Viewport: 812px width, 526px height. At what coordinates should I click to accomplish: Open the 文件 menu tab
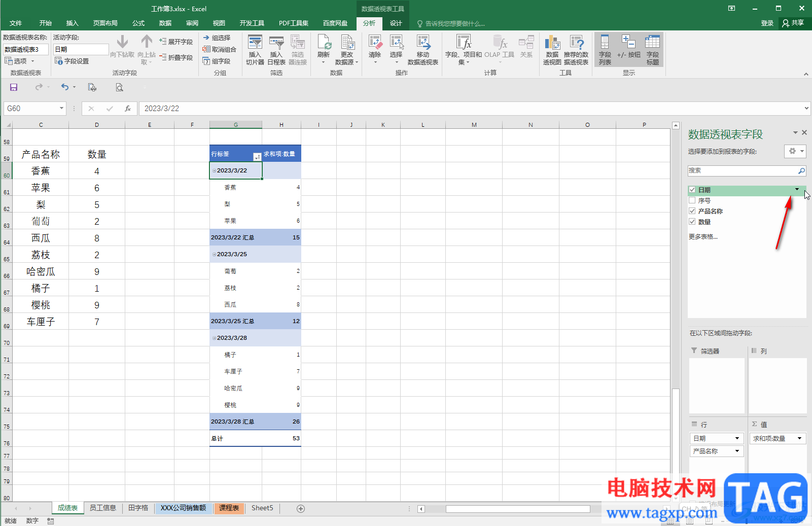click(16, 23)
